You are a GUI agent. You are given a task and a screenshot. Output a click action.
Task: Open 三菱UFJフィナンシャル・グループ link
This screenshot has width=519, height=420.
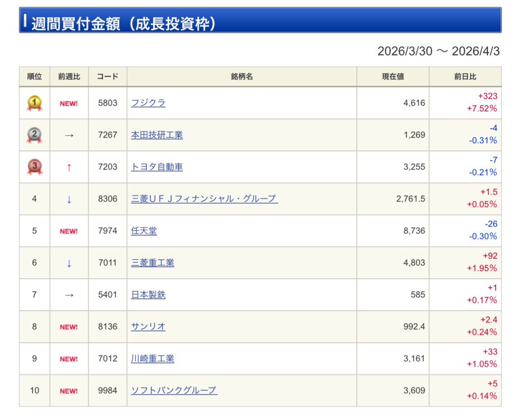click(x=204, y=199)
